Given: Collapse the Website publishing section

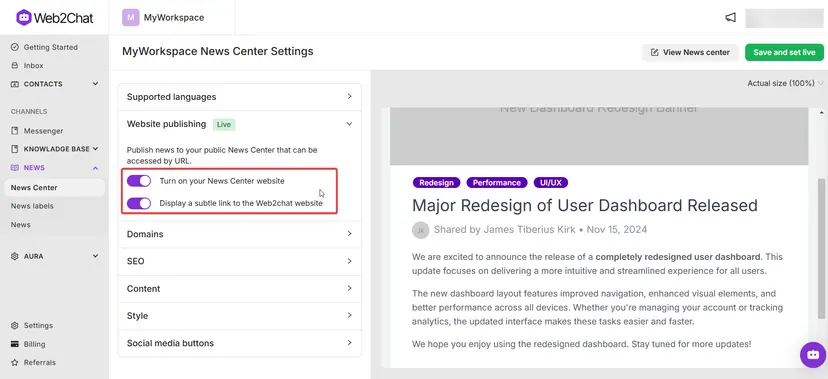Looking at the screenshot, I should pyautogui.click(x=240, y=124).
